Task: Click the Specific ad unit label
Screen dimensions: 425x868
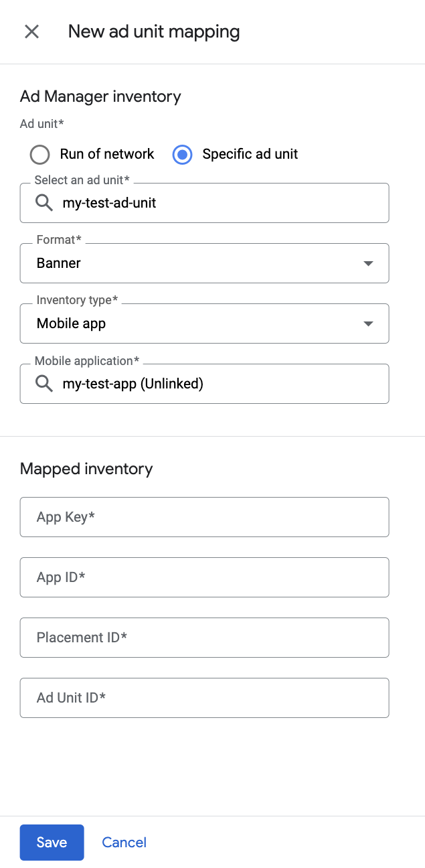Action: point(250,155)
